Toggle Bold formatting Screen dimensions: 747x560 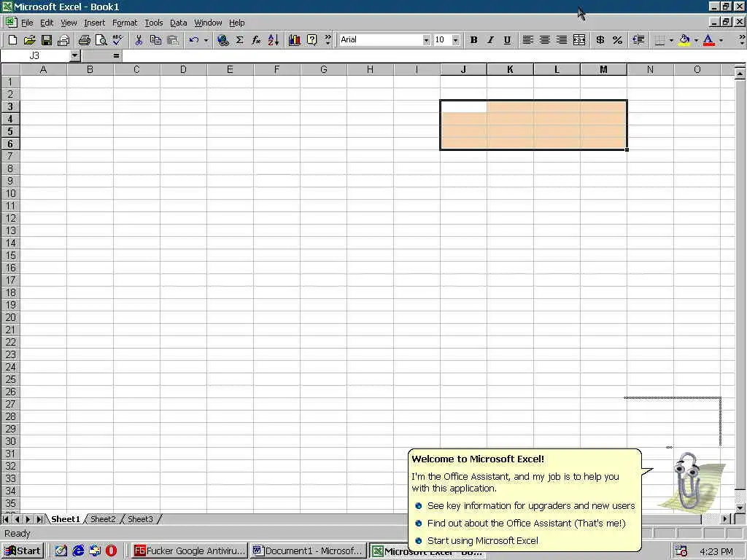click(x=473, y=40)
